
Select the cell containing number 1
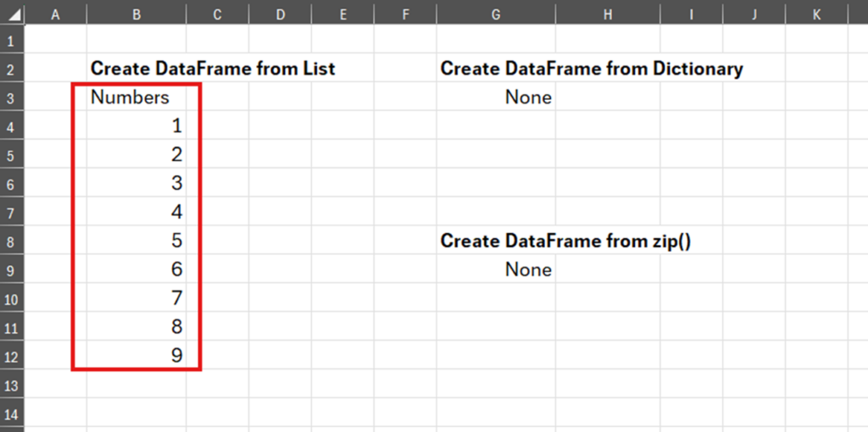pos(136,126)
